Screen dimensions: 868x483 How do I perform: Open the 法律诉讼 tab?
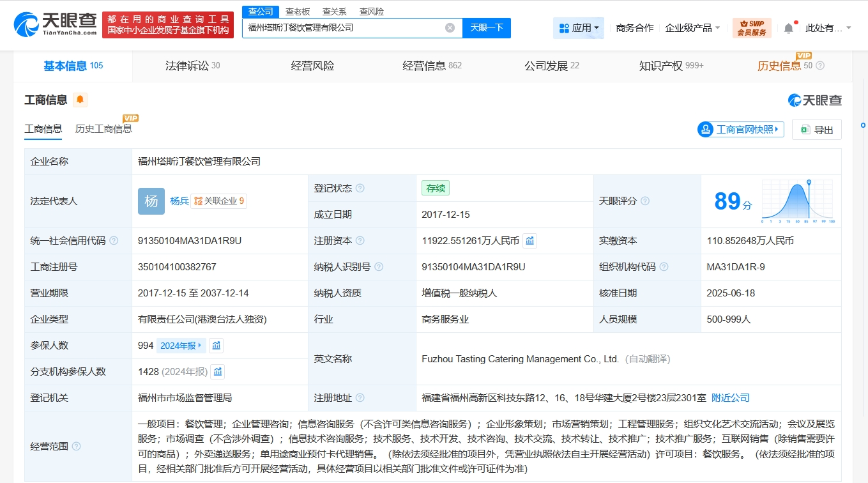[187, 65]
